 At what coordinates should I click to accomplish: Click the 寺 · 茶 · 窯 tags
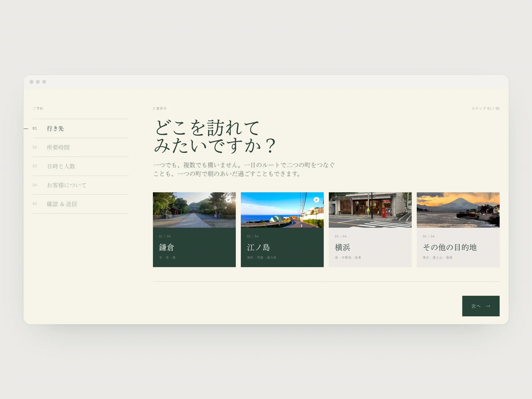click(167, 257)
